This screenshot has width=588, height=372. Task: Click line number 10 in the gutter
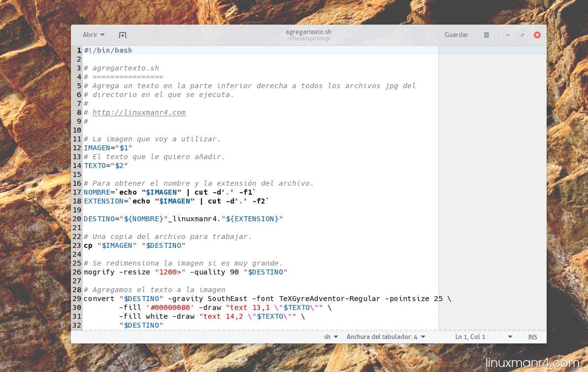point(77,130)
